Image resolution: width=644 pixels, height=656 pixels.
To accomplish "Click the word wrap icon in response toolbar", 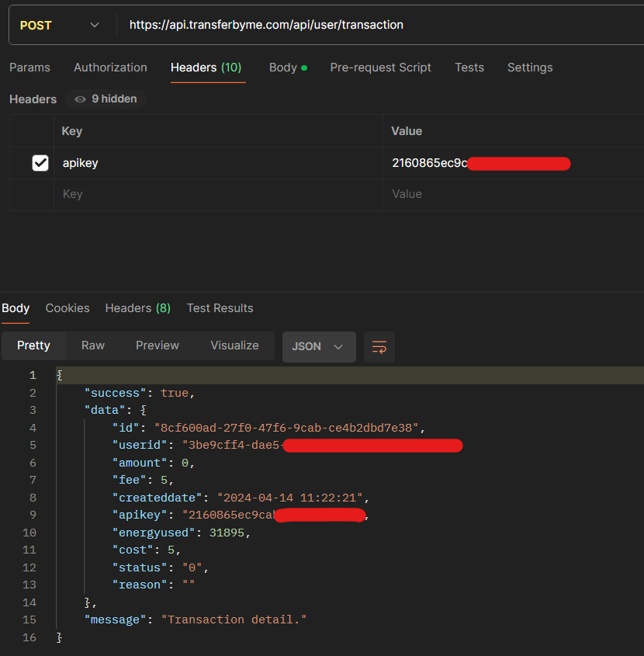I will pyautogui.click(x=379, y=347).
